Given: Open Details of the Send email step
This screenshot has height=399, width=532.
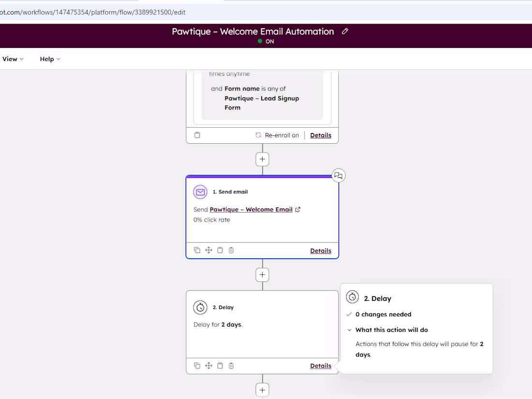Looking at the screenshot, I should pos(321,251).
